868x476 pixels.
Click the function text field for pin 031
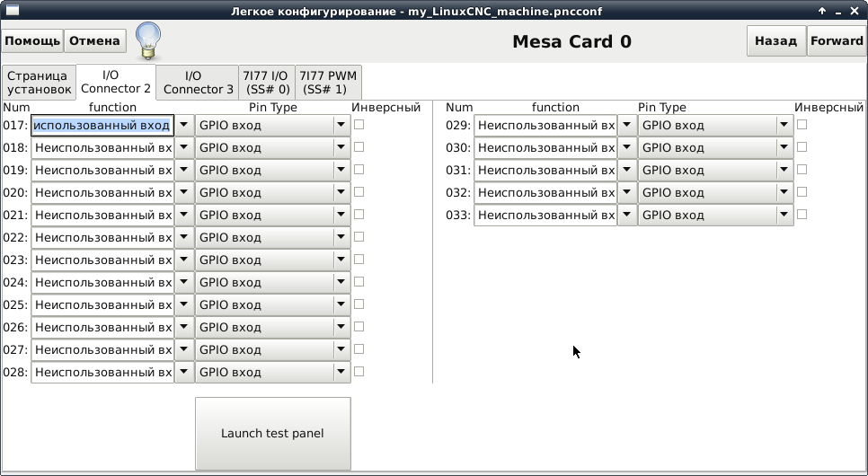click(x=545, y=170)
